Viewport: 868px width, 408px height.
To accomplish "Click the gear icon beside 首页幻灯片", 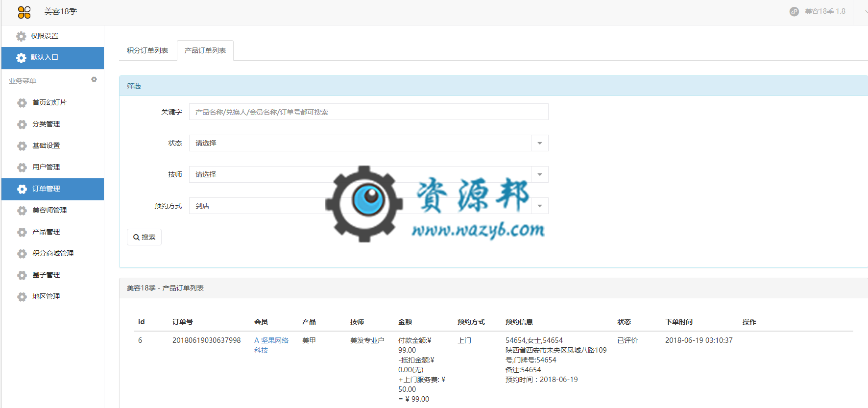I will click(22, 103).
